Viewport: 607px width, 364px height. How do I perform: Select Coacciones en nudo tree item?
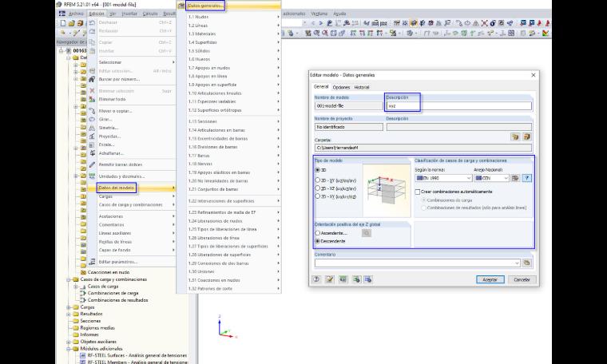[x=109, y=272]
